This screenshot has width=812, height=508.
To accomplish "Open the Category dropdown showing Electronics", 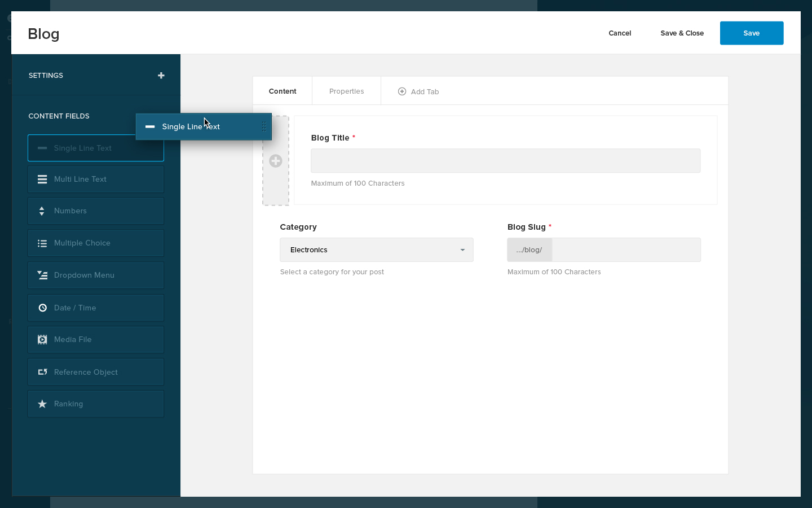I will click(x=377, y=250).
